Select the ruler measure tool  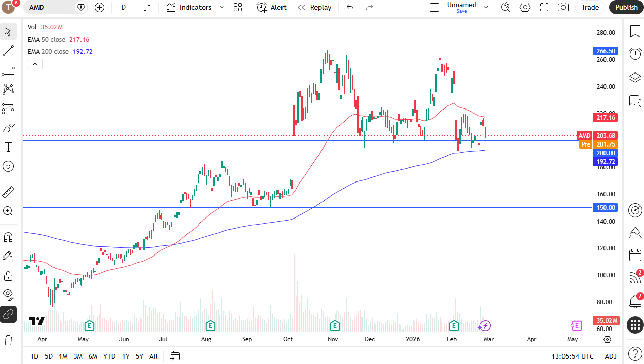(8, 192)
